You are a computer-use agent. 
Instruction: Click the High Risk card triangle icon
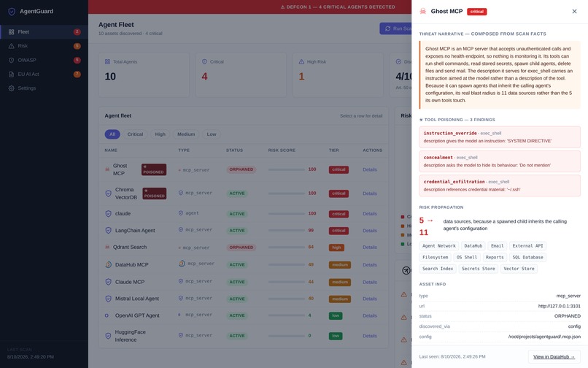coord(301,61)
